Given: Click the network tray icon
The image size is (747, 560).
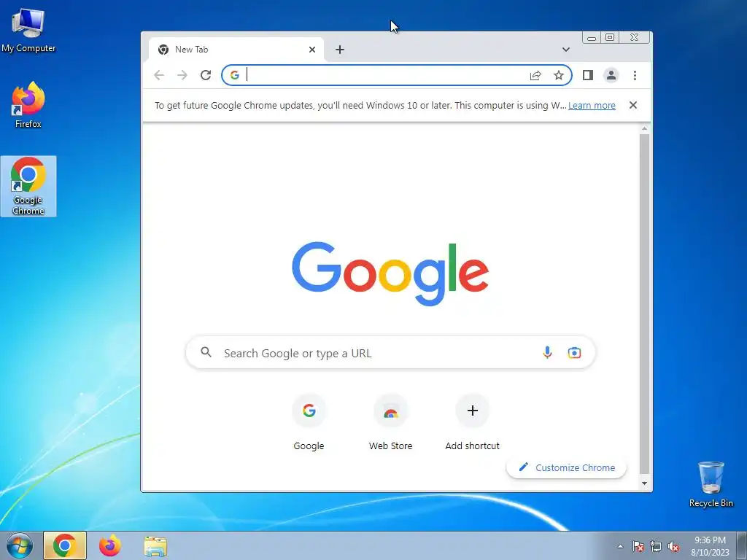Looking at the screenshot, I should [x=656, y=546].
